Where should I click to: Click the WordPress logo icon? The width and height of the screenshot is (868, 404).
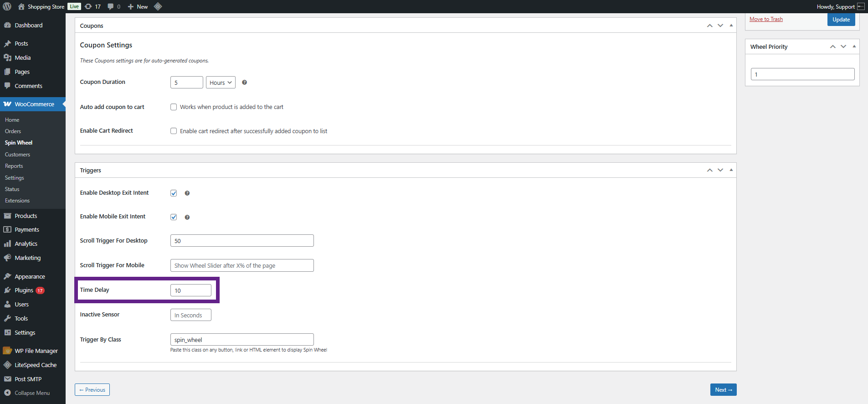7,6
